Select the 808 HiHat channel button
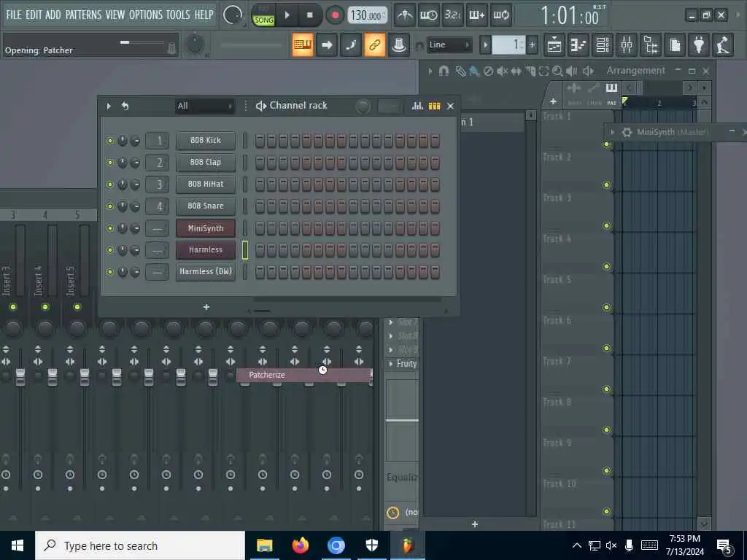 click(x=205, y=184)
